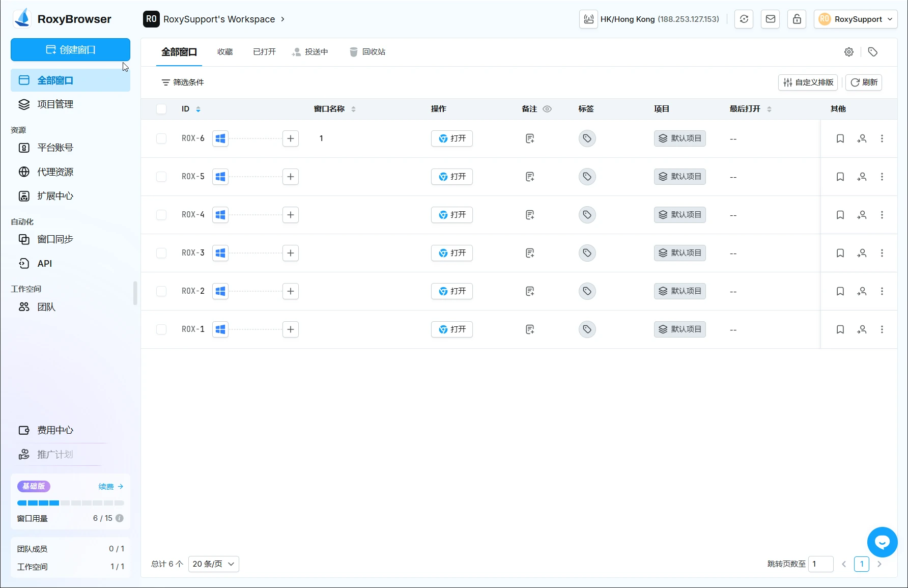Tick the select-all checkbox in header
The height and width of the screenshot is (588, 908).
(161, 109)
